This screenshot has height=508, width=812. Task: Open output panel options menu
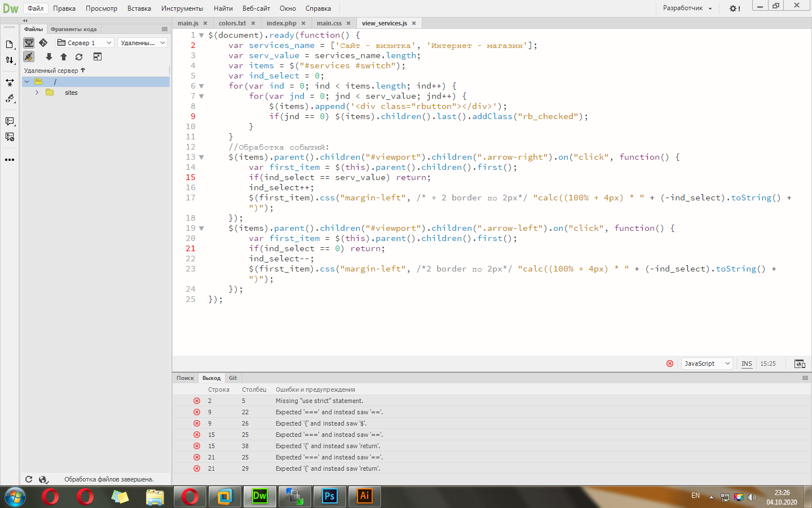click(x=805, y=378)
